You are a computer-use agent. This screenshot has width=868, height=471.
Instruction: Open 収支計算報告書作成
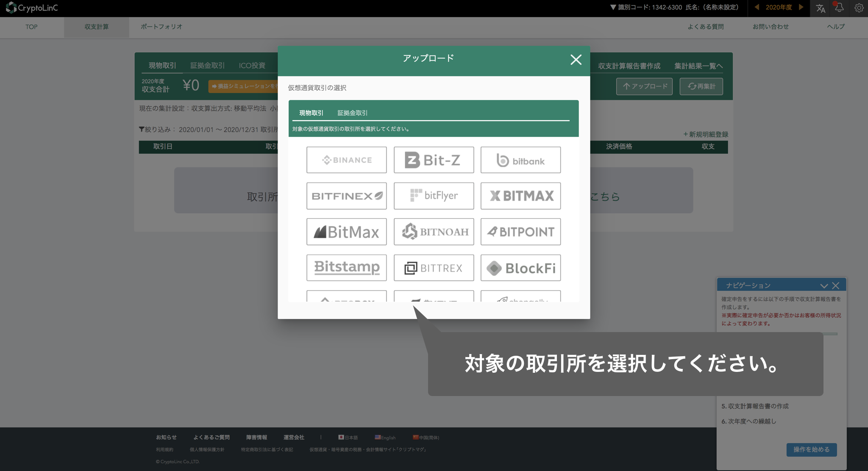[x=629, y=66]
